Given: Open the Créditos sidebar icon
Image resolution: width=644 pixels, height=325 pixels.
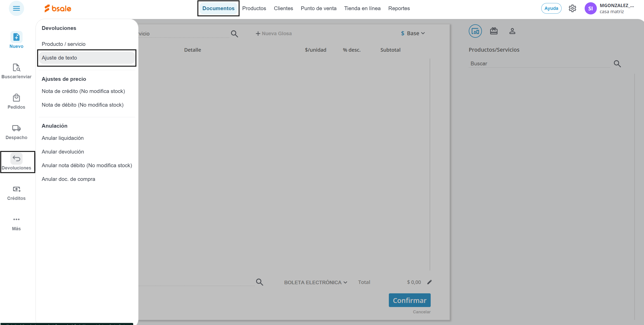Looking at the screenshot, I should click(16, 189).
